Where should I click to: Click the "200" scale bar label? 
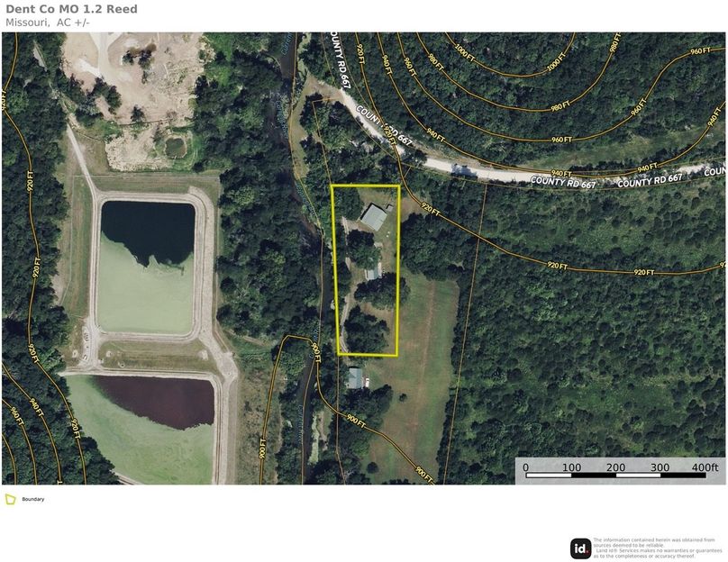(615, 467)
